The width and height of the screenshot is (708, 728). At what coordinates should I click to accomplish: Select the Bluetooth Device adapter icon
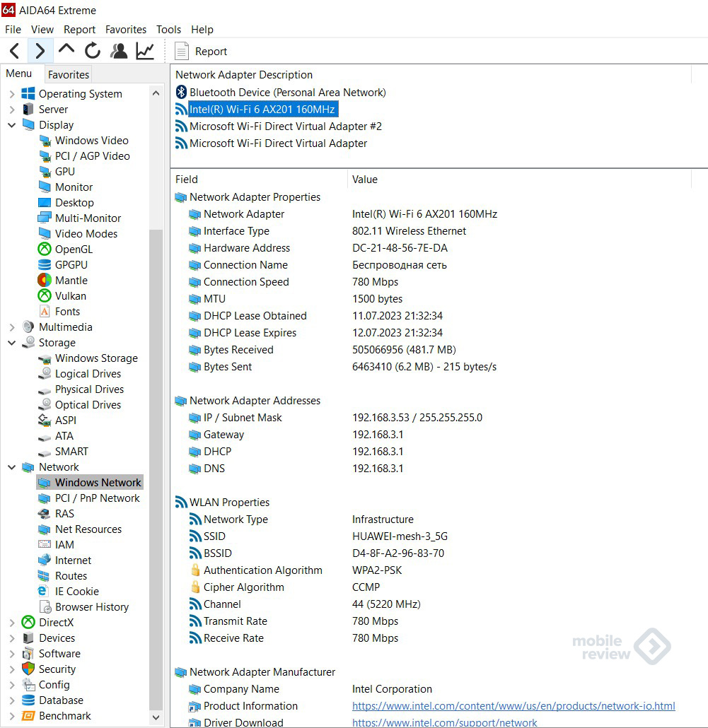pos(181,92)
